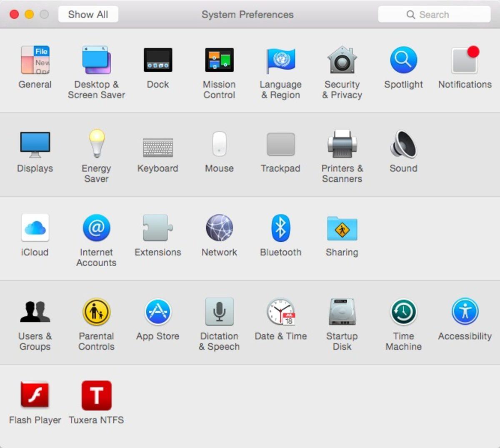
Task: Click the Show All button
Action: [x=88, y=14]
